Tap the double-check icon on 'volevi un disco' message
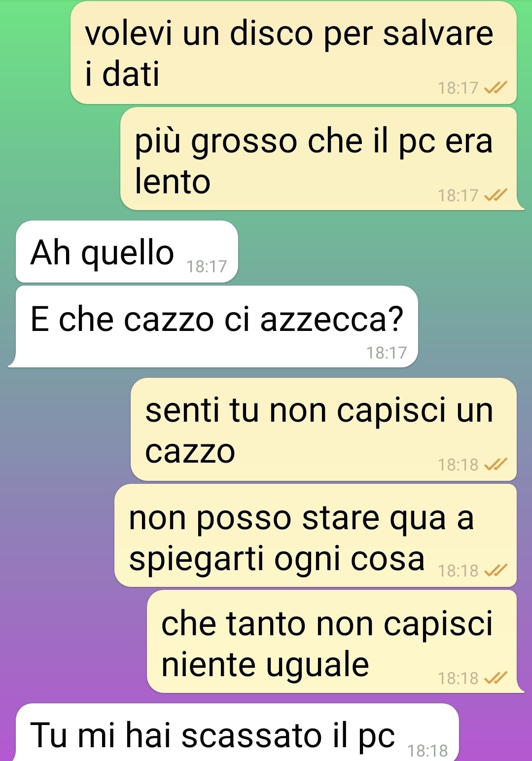This screenshot has width=532, height=761. [496, 88]
